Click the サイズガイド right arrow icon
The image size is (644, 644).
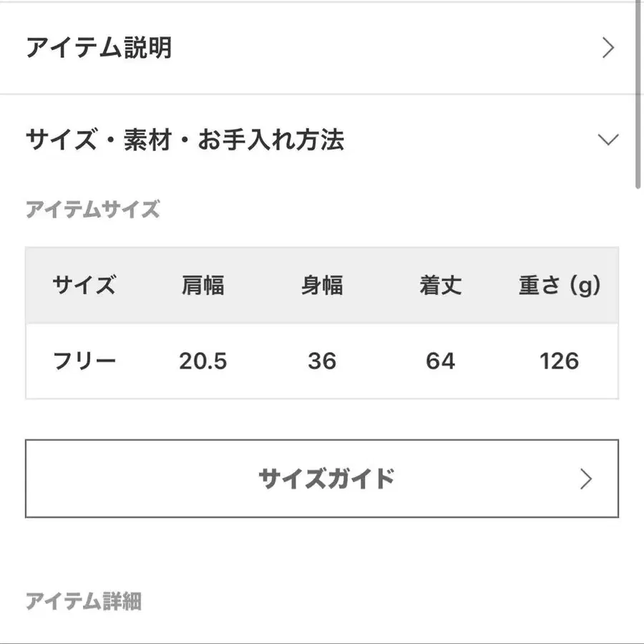tap(586, 479)
